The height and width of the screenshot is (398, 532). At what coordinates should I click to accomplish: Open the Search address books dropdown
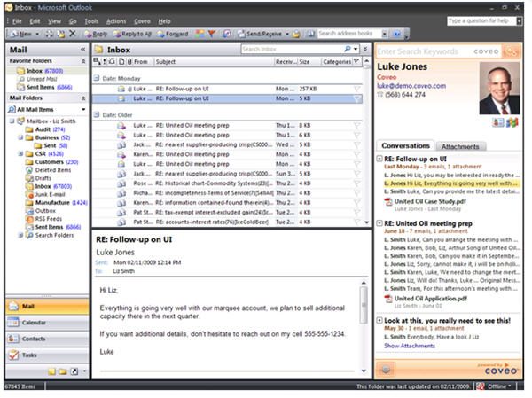point(385,34)
